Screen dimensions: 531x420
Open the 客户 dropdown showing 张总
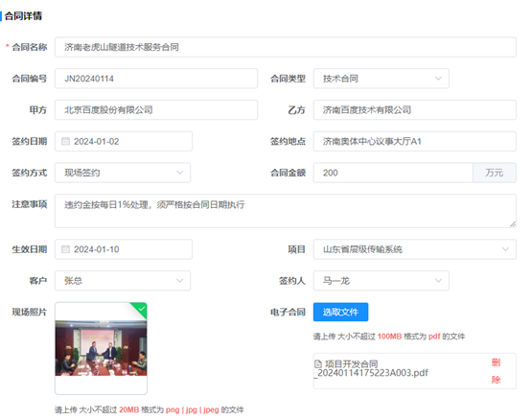pos(123,280)
